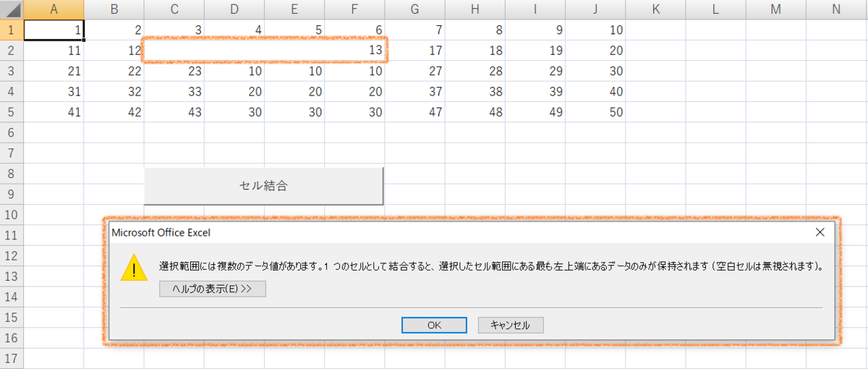Click cell I1 containing 9
Viewport: 868px width, 369px height.
[x=535, y=30]
